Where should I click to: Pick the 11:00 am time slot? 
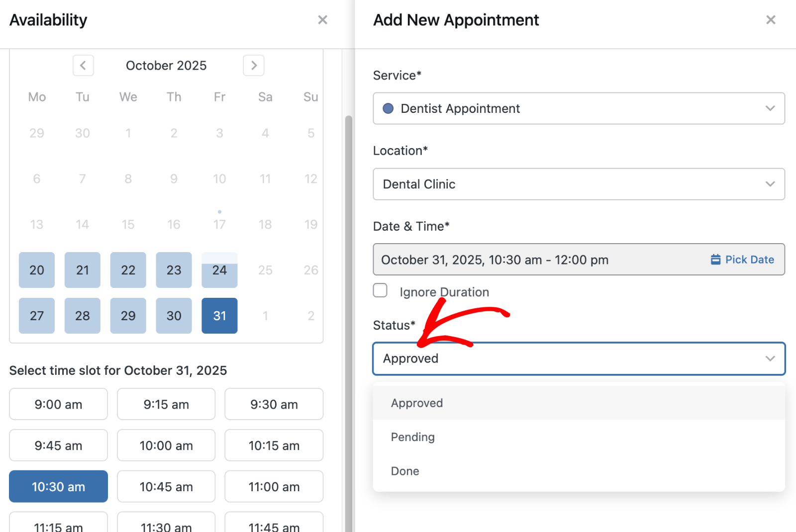[274, 487]
